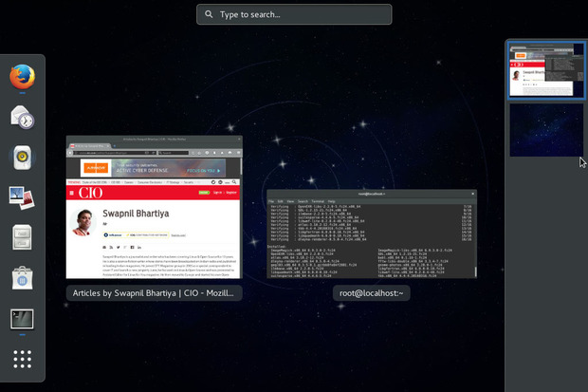Open View menu in terminal window
This screenshot has height=392, width=588.
[290, 201]
